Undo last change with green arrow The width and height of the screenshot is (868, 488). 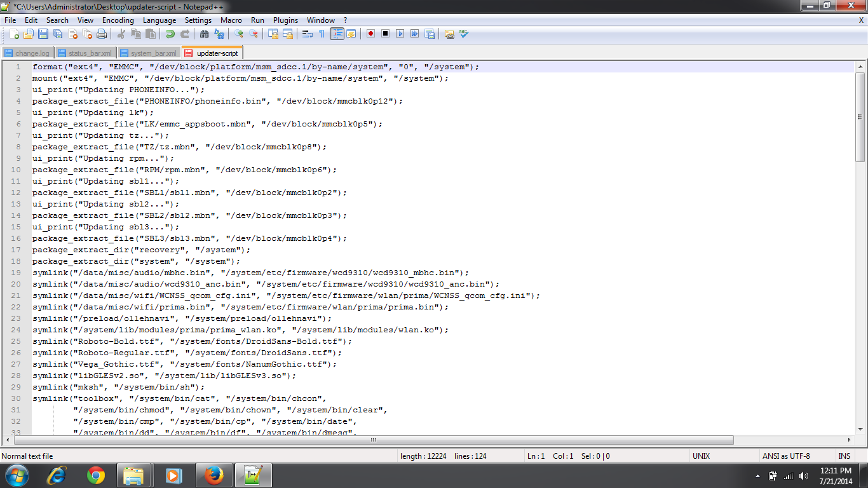[x=170, y=34]
